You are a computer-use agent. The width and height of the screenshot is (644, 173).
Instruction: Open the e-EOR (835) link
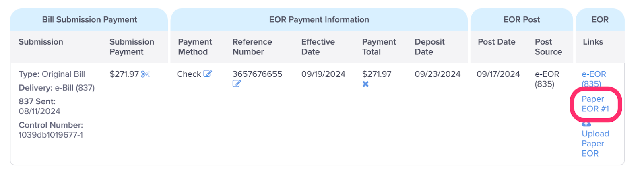pyautogui.click(x=594, y=79)
